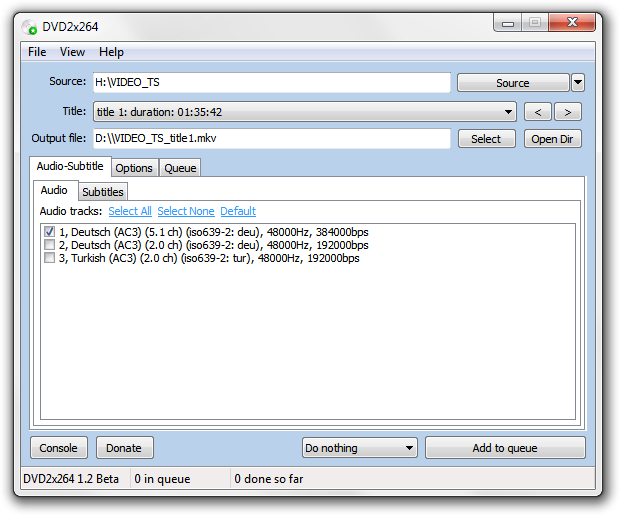Check audio track 3 Turkish 2.0 ch

pos(50,258)
